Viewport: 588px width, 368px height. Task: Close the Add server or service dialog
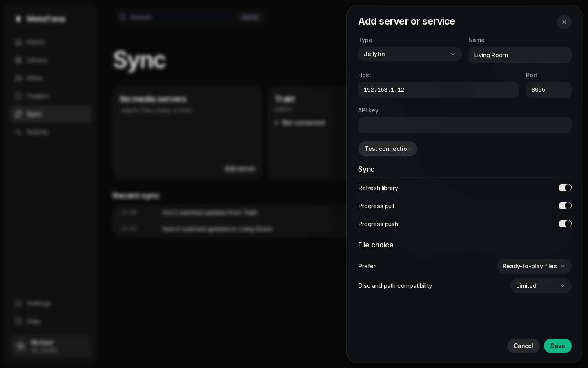pyautogui.click(x=564, y=22)
